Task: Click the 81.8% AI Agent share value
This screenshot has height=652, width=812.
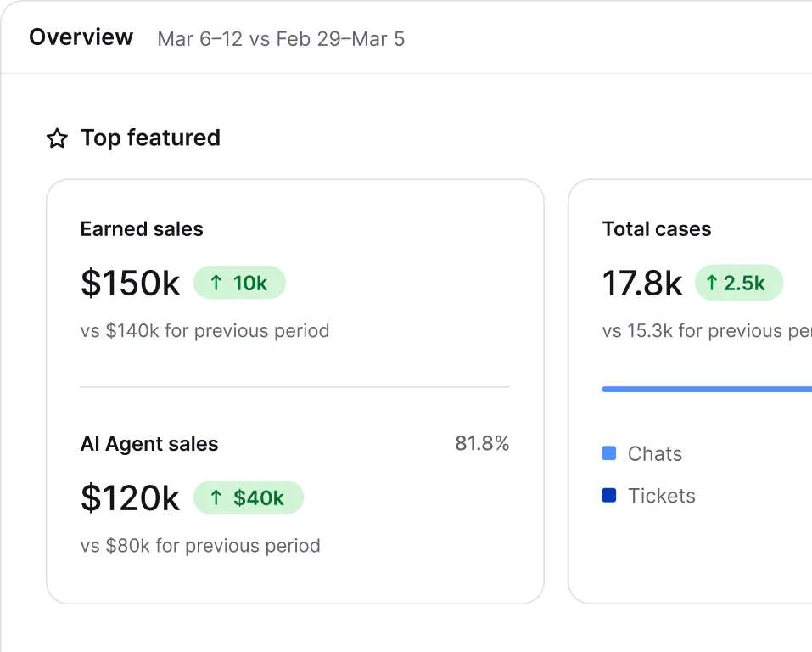Action: pos(482,444)
